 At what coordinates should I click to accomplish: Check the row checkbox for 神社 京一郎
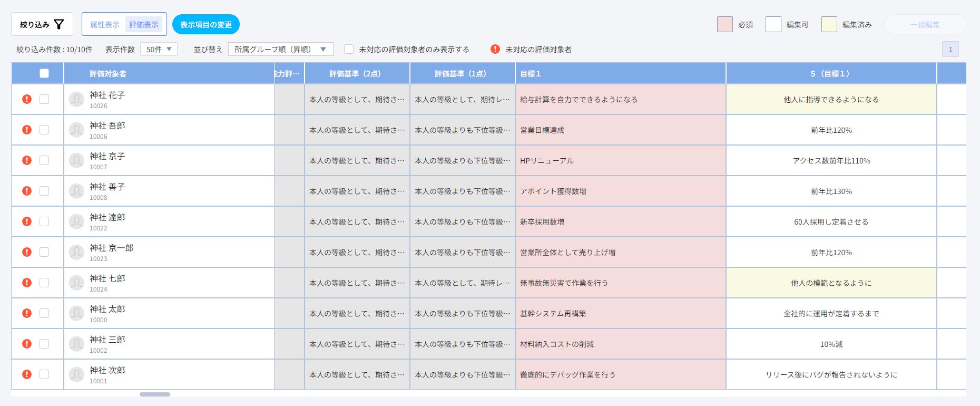(44, 252)
